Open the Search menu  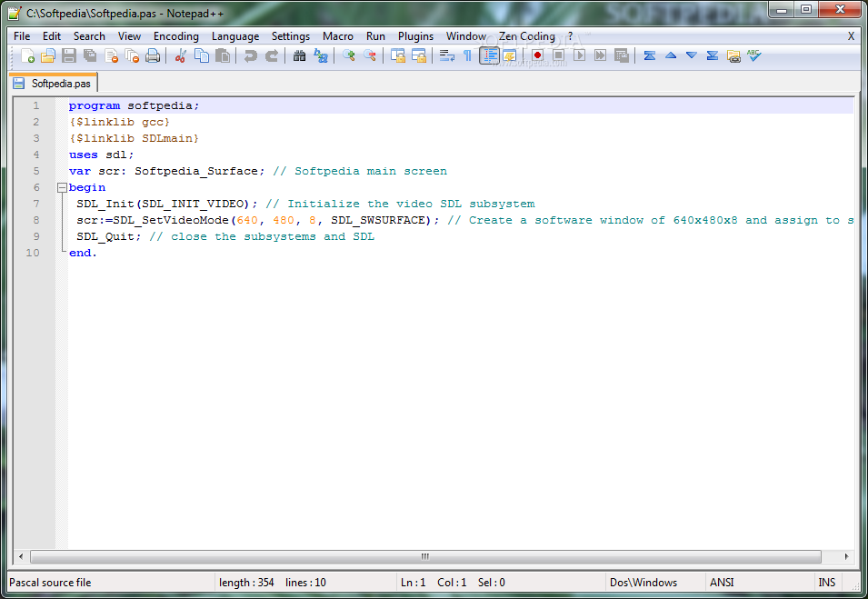click(x=89, y=36)
